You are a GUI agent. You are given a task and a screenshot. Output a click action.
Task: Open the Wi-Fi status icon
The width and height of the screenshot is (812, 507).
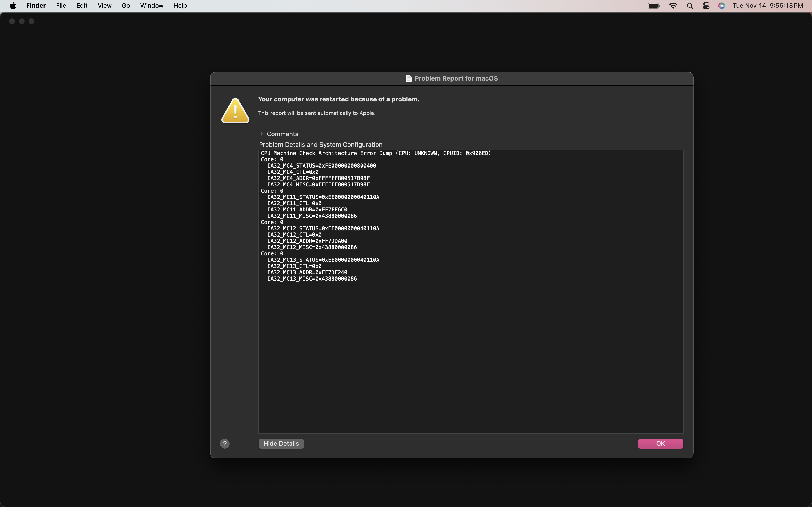pyautogui.click(x=673, y=6)
